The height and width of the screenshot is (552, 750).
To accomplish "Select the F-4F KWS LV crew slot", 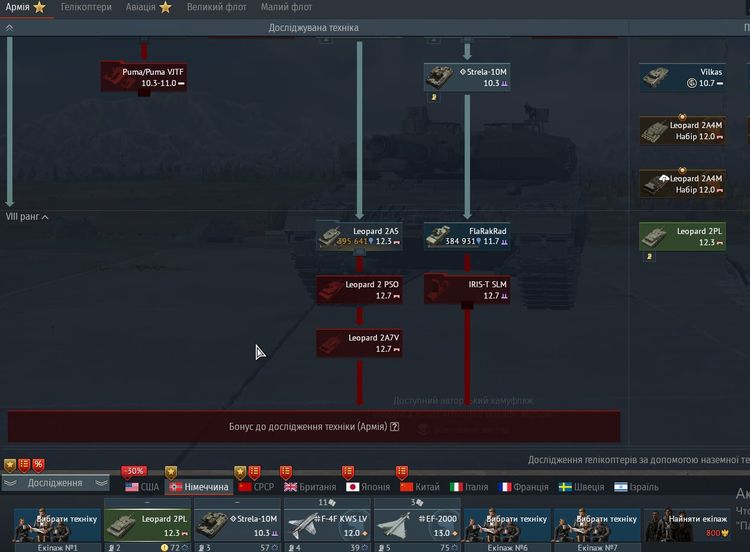I will (327, 526).
